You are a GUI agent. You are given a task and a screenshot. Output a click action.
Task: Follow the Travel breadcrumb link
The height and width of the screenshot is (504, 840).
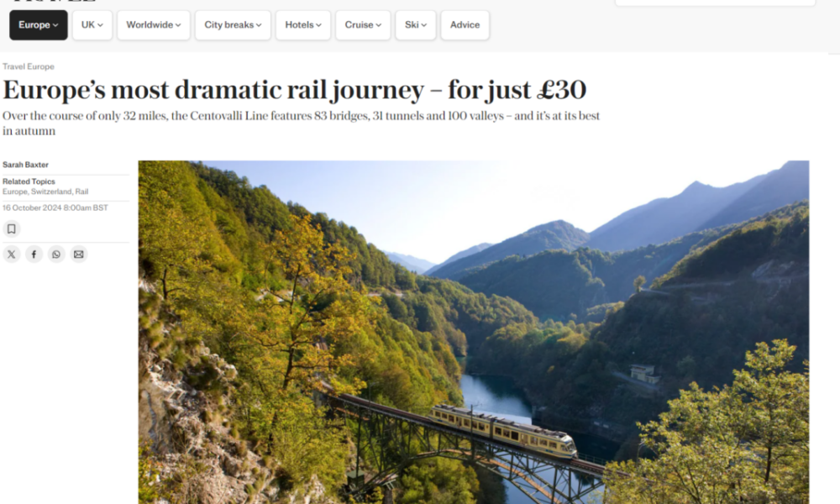pos(13,67)
